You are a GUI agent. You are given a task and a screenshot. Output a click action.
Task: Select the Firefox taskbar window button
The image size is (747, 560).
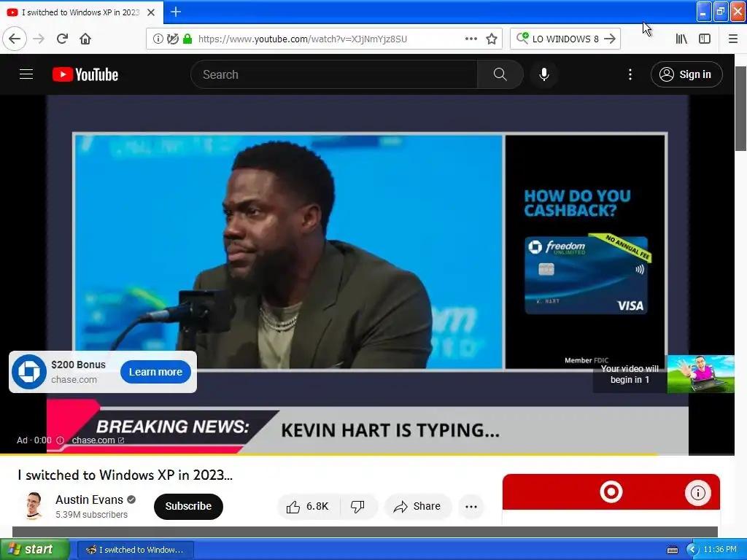135,550
